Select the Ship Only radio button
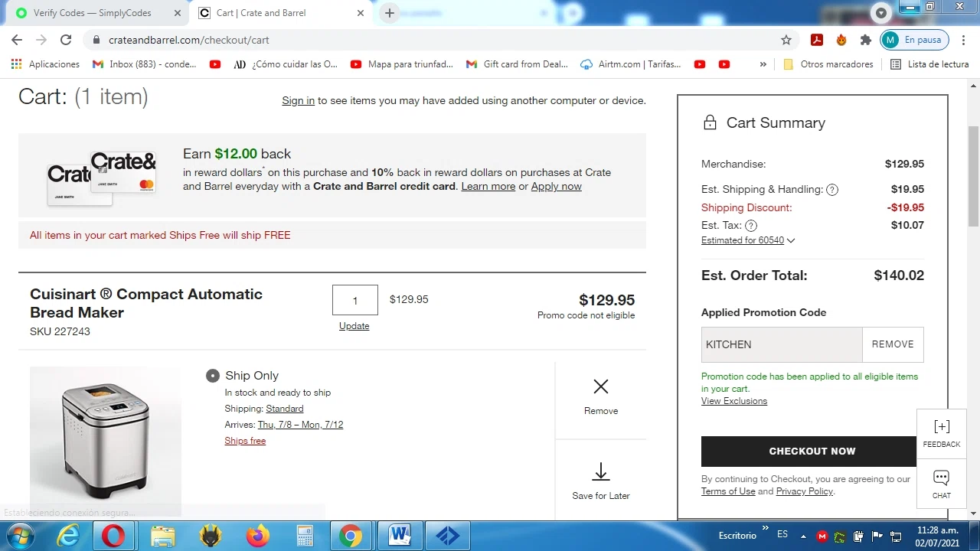 (x=213, y=376)
